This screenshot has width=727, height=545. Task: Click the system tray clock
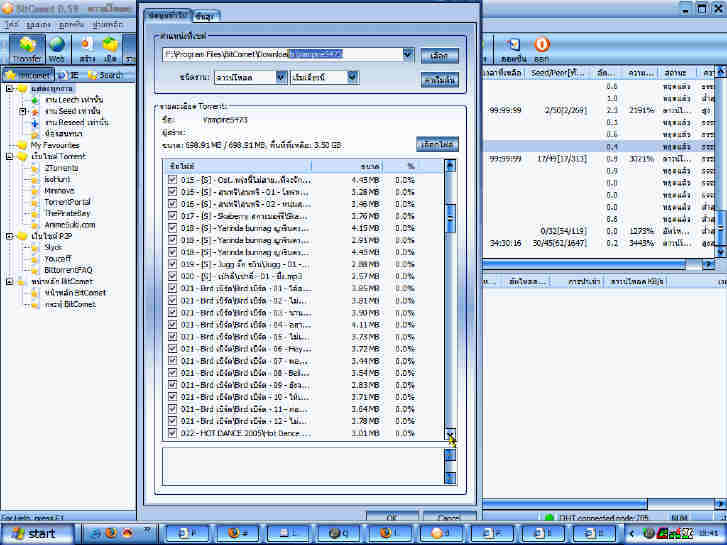point(708,534)
